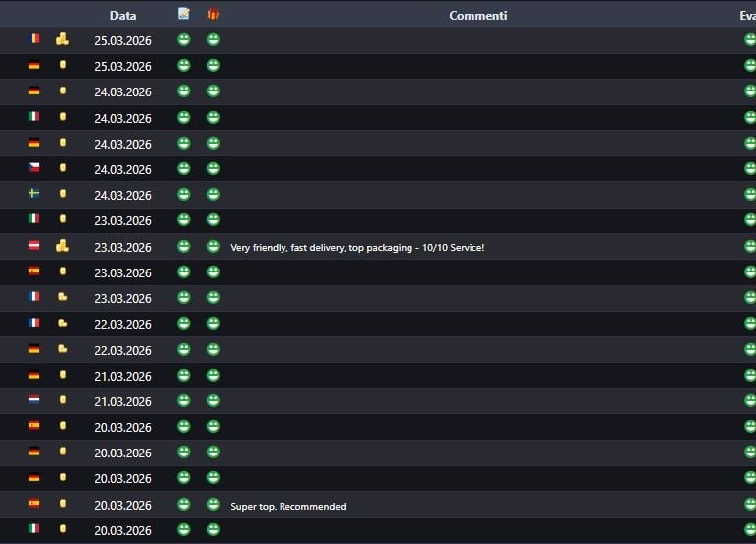Click the 'Very friendly, fast delivery' comment text
Image resolution: width=756 pixels, height=544 pixels.
tap(357, 247)
